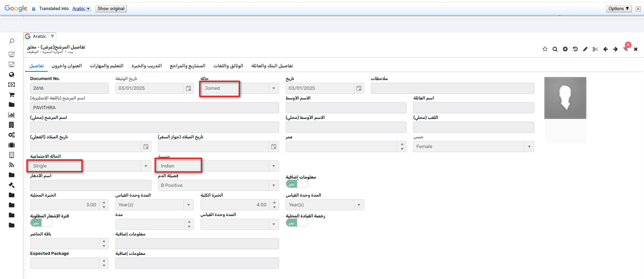Toggle the رخصة القيادة المحلية switch
The image size is (644, 279).
(x=297, y=223)
